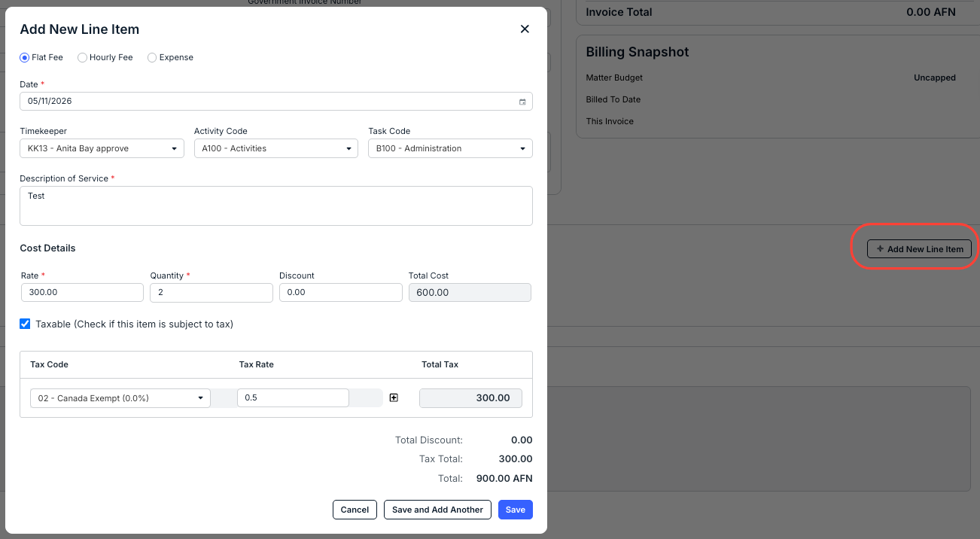
Task: Select the Flat Fee radio option
Action: 25,57
